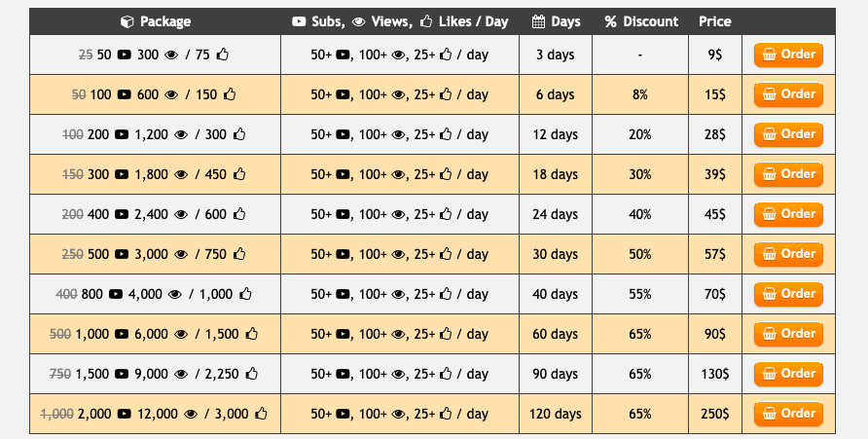Order the 57$ package with 50% discount
The height and width of the screenshot is (439, 868).
pos(788,254)
